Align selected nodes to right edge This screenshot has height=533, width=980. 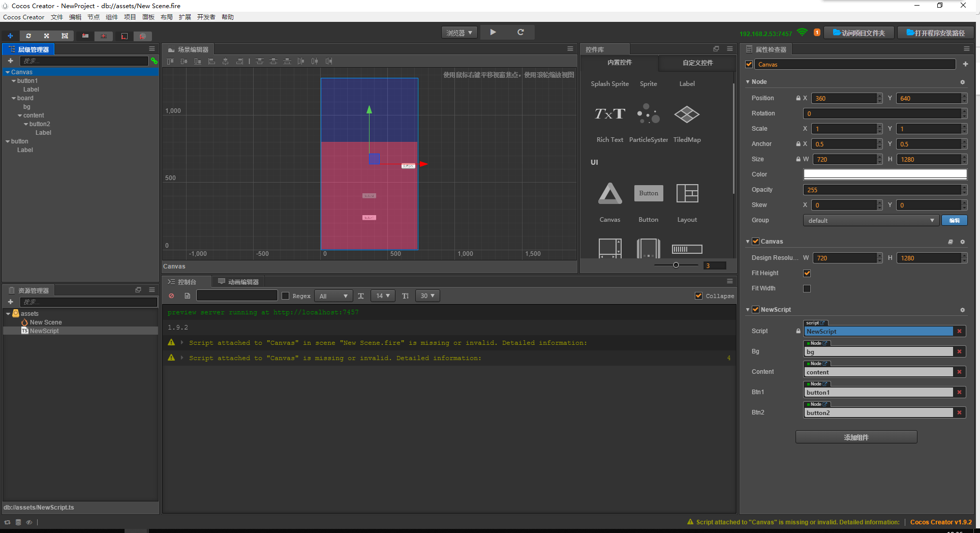[239, 61]
